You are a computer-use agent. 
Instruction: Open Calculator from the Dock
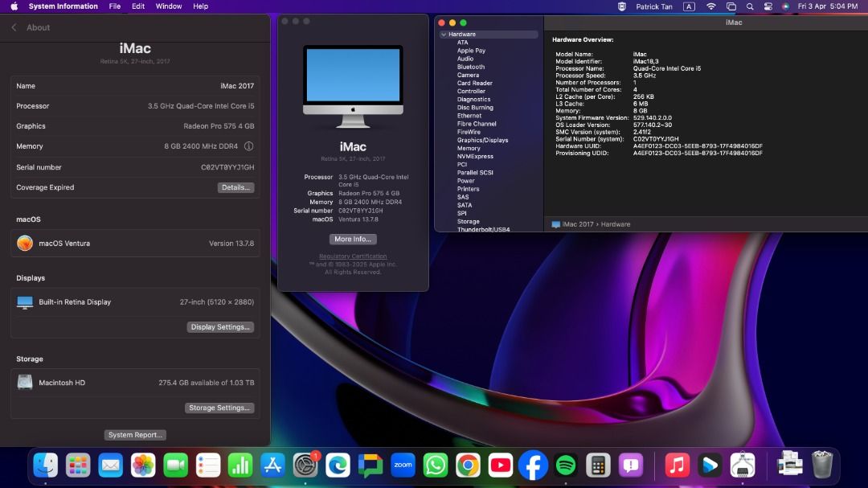(x=598, y=465)
